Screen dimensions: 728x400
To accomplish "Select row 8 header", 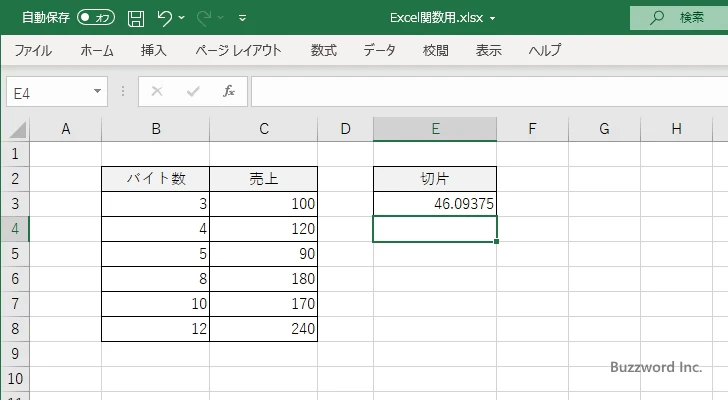I will click(15, 329).
